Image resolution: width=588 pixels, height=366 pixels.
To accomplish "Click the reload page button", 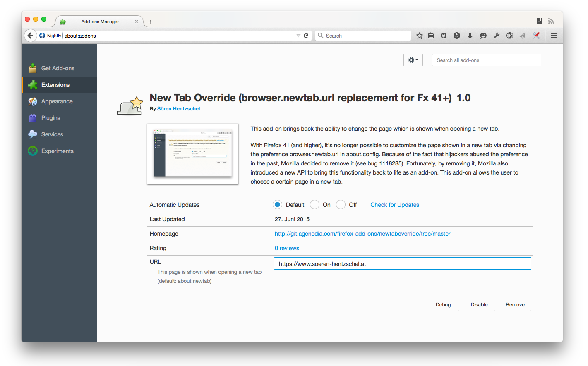I will point(306,36).
